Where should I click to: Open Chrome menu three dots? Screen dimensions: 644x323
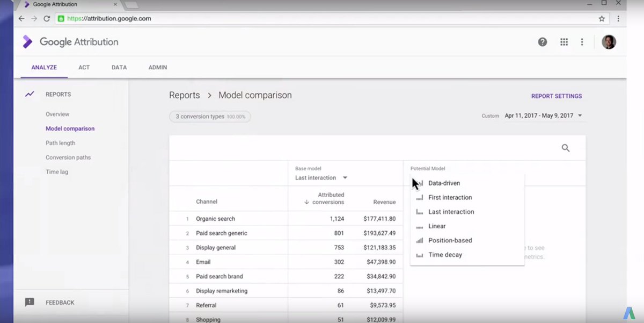click(618, 18)
